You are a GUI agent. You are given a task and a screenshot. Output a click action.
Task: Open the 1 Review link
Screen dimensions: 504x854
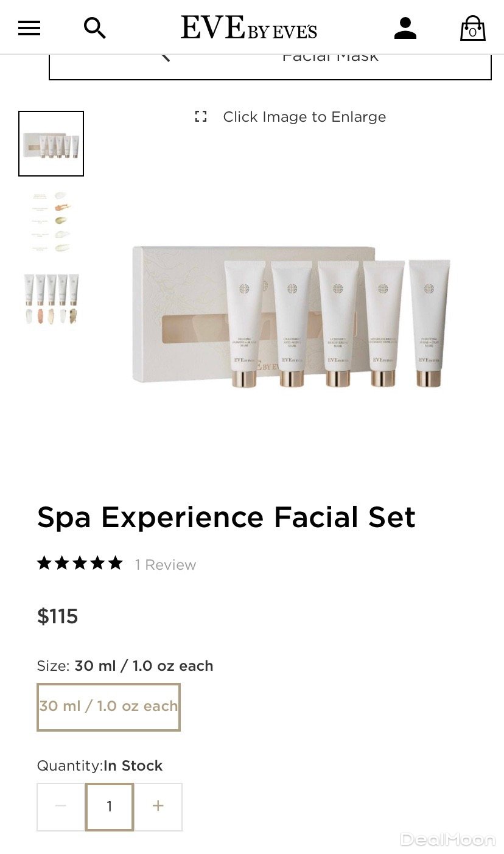(166, 565)
